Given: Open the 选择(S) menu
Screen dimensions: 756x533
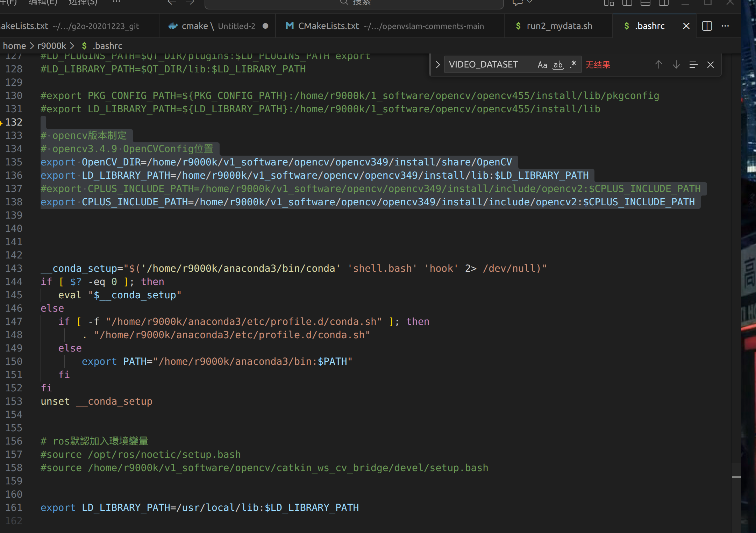Looking at the screenshot, I should 83,2.
